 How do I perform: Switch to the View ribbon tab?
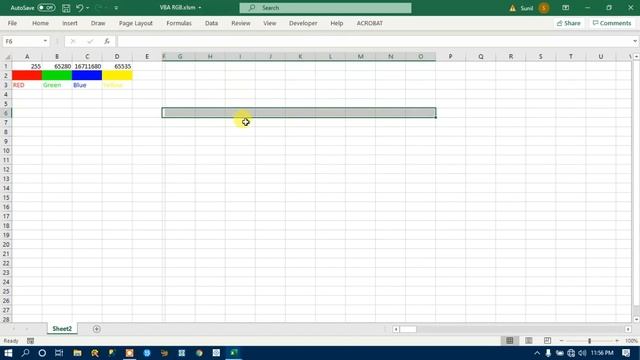[x=270, y=23]
